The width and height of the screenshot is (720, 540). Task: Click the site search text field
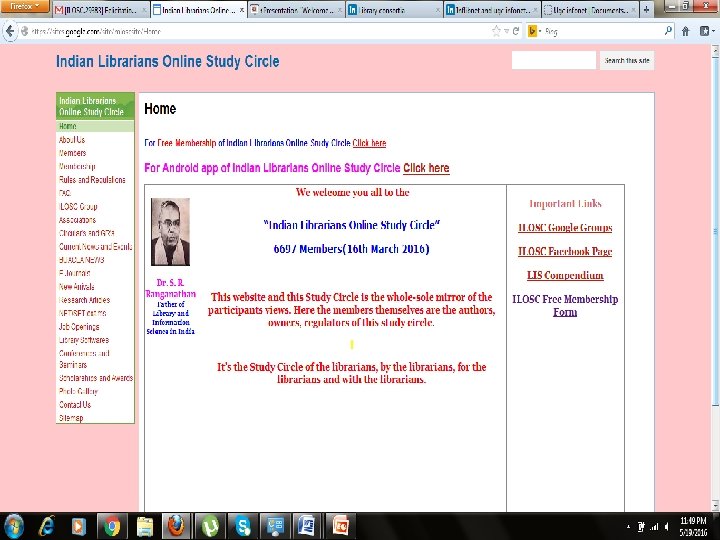(x=554, y=60)
